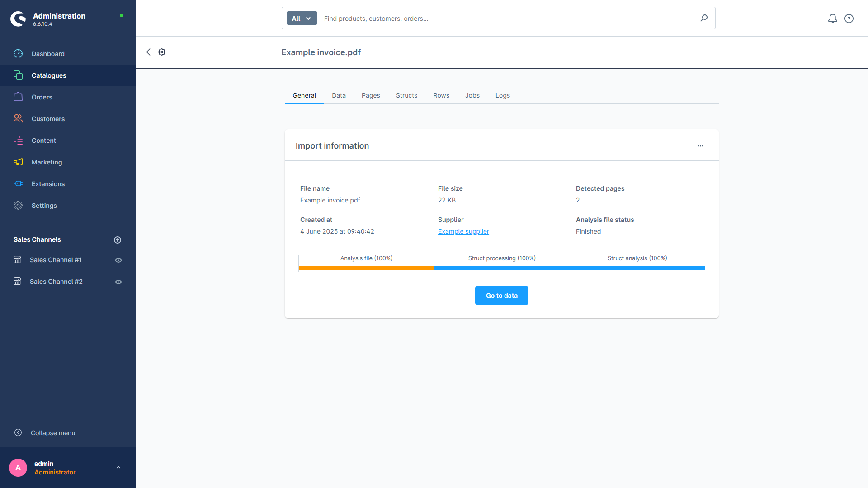The image size is (868, 488).
Task: Open Import information three-dot context menu
Action: click(700, 146)
